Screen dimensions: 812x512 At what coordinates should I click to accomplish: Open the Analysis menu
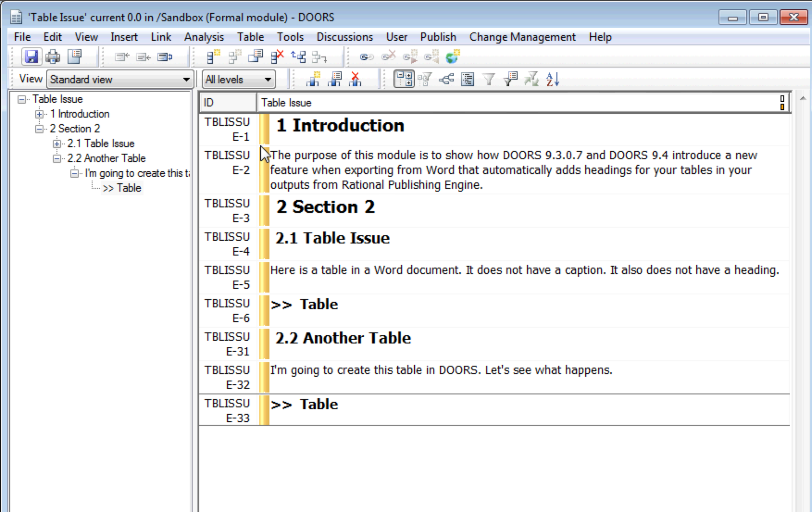click(x=204, y=37)
